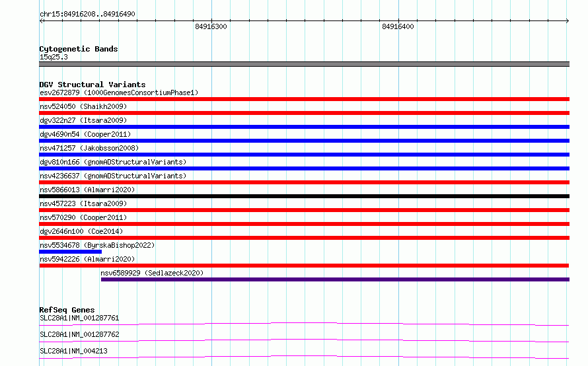Click dgv2646n100 (Coe2014) label
This screenshot has height=366, width=588.
[x=81, y=231]
